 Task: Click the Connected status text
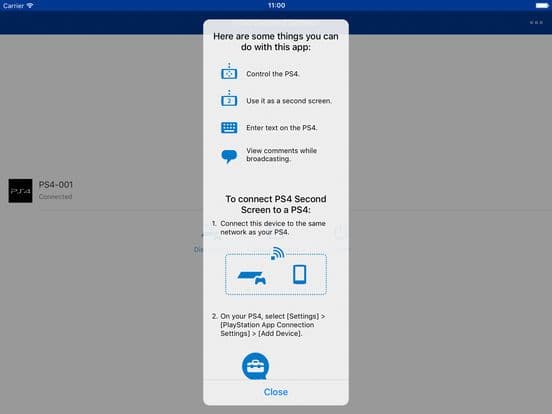55,196
